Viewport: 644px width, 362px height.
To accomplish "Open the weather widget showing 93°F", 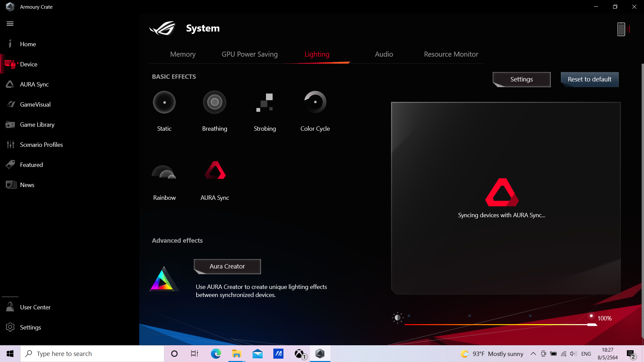I will (x=492, y=354).
